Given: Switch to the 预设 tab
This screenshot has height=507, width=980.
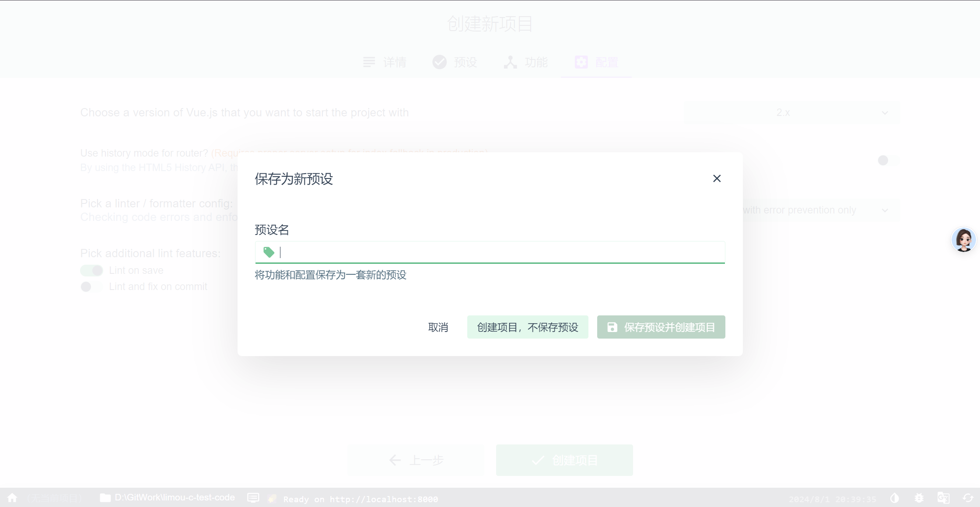Looking at the screenshot, I should 455,63.
